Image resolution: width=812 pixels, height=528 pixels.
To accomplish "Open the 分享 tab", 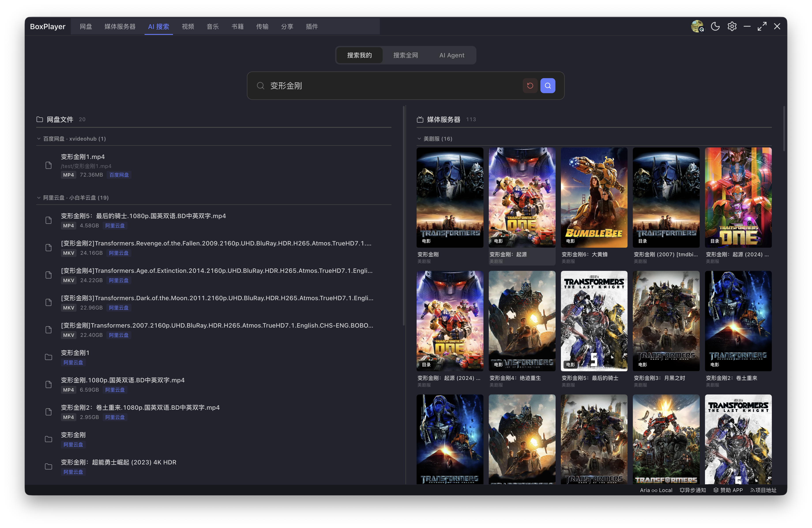I will (x=287, y=26).
